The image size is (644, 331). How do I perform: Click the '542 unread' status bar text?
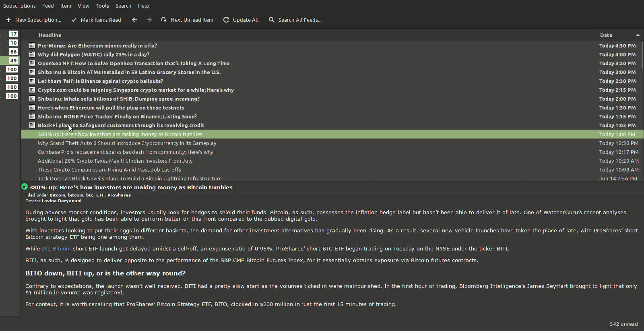tap(623, 324)
